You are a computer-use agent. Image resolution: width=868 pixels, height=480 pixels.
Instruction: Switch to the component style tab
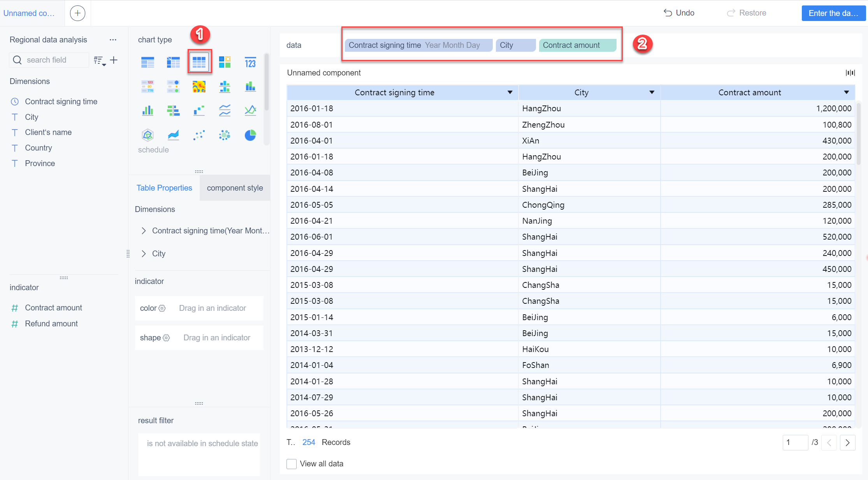(235, 188)
